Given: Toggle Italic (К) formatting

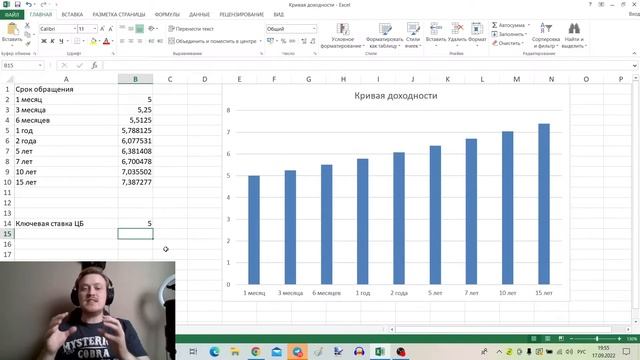Looking at the screenshot, I should coord(52,41).
